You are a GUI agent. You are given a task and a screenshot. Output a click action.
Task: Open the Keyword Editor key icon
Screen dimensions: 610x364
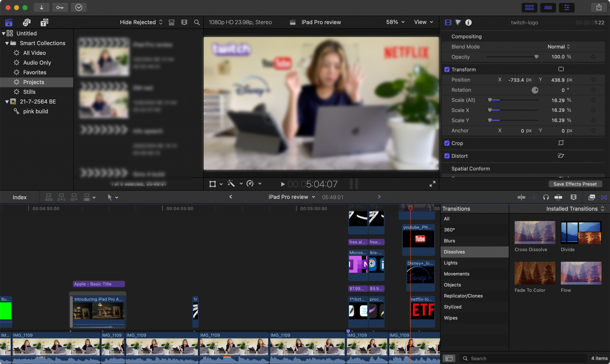[60, 7]
